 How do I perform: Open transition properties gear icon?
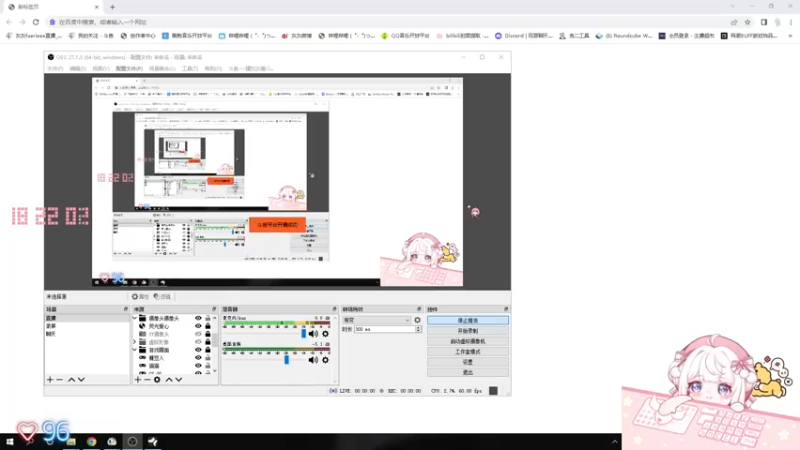pos(417,320)
